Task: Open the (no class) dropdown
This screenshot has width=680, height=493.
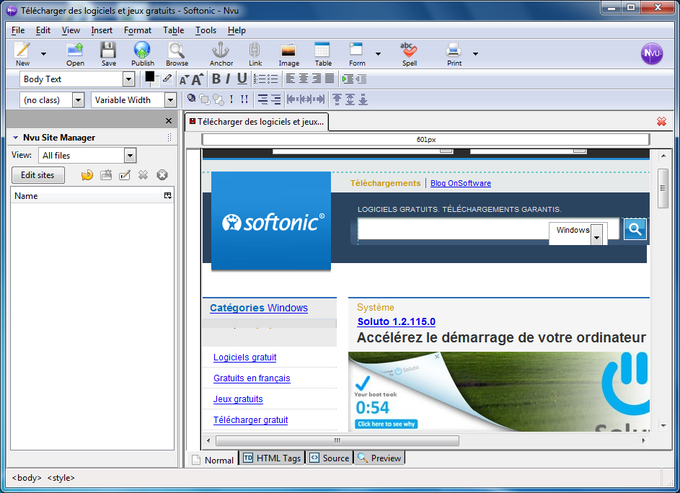Action: click(78, 100)
